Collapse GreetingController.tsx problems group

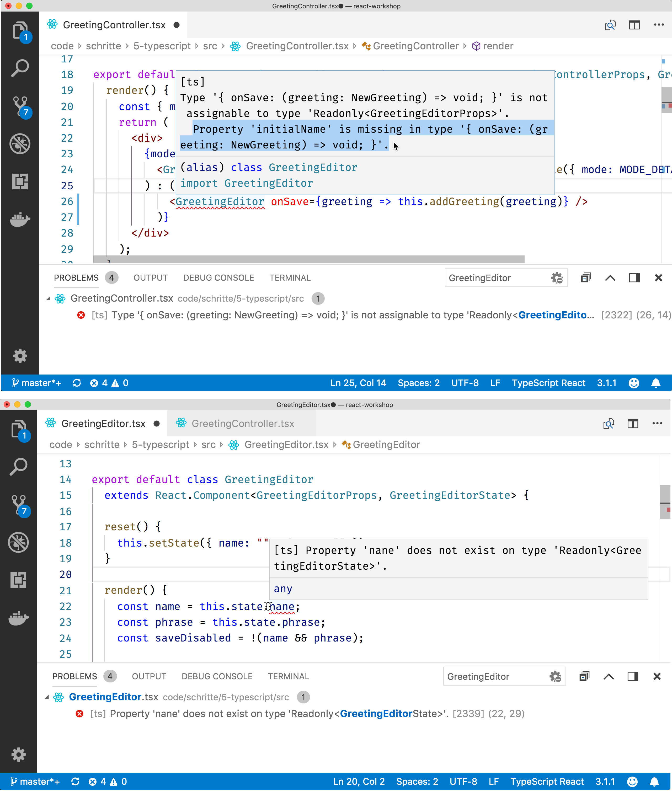point(48,298)
